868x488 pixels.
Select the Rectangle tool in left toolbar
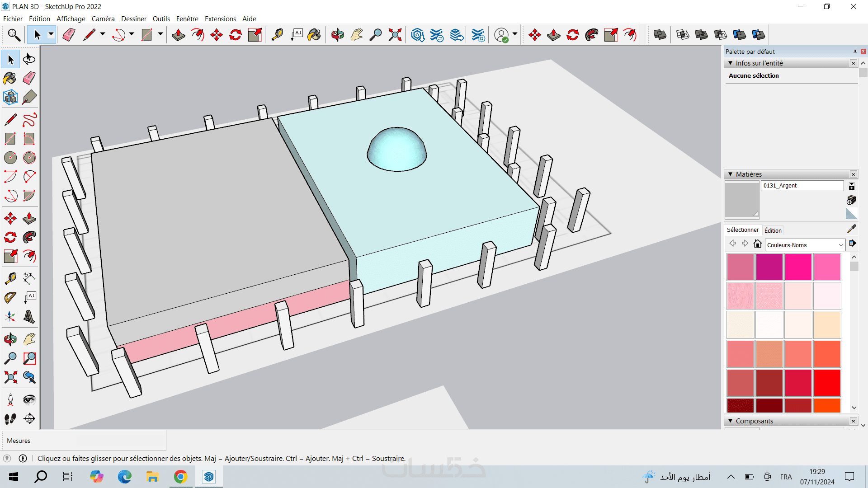(x=10, y=139)
